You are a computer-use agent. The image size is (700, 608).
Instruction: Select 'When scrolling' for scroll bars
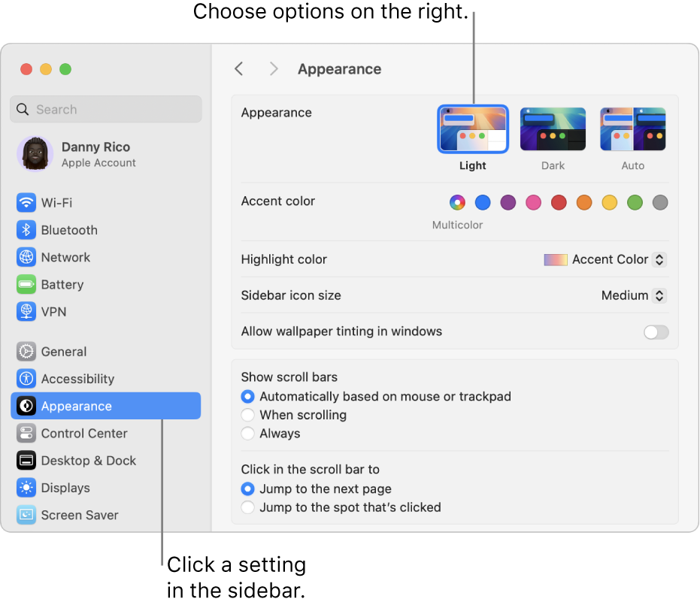248,415
